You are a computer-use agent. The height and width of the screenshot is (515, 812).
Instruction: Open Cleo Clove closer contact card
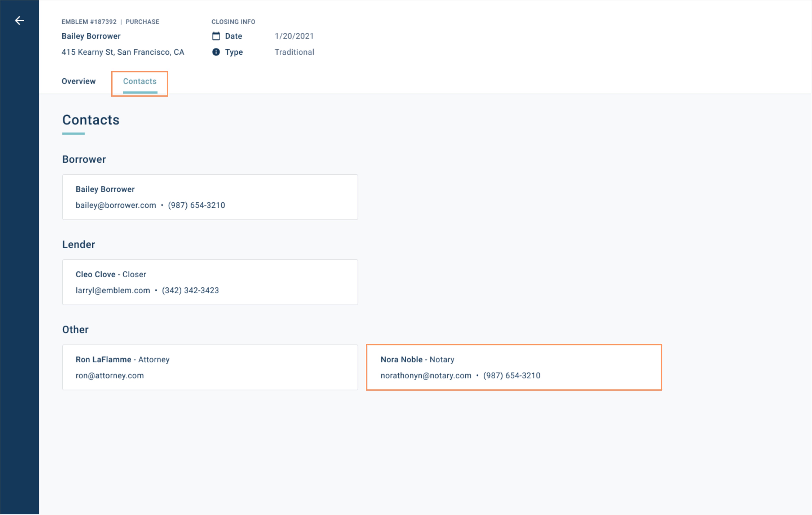[x=210, y=282]
